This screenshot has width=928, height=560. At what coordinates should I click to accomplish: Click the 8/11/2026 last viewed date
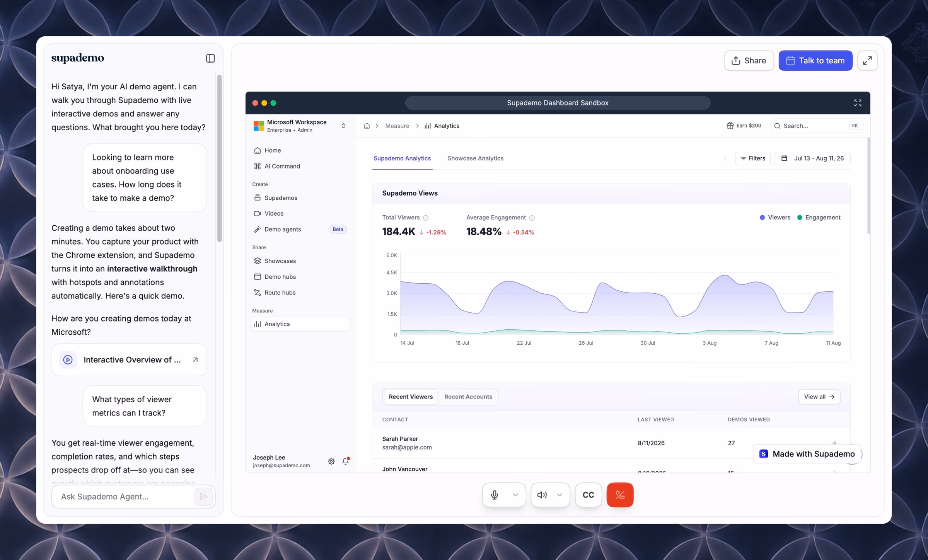click(651, 443)
